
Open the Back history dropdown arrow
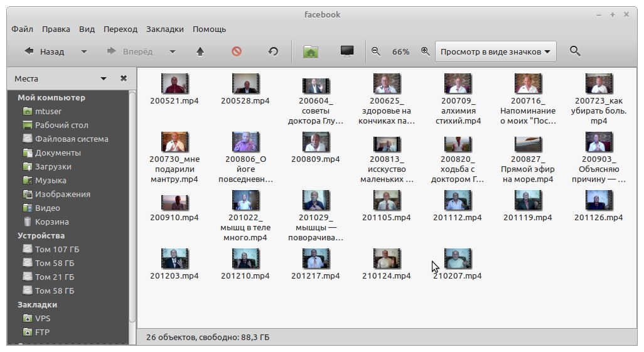[84, 51]
